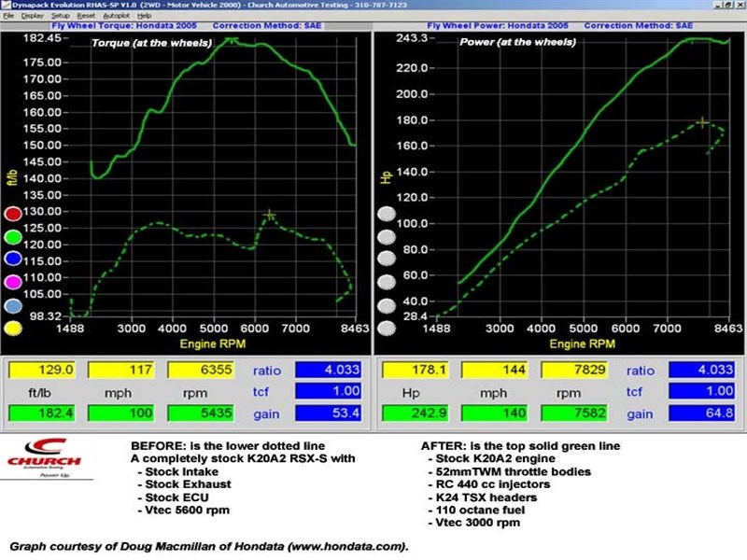Click the green peak marker atop solid torque curve
This screenshot has width=747, height=560.
232,39
